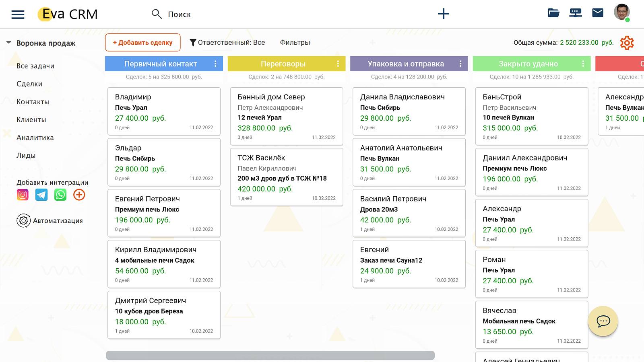Click 'Сделок: 2 на 748 800.00 руб.' summary

287,77
